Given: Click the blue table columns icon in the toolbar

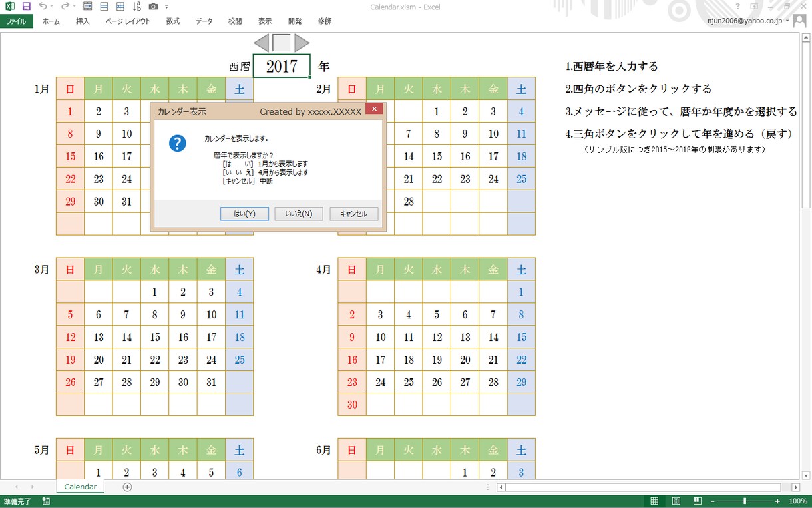Looking at the screenshot, I should 120,6.
